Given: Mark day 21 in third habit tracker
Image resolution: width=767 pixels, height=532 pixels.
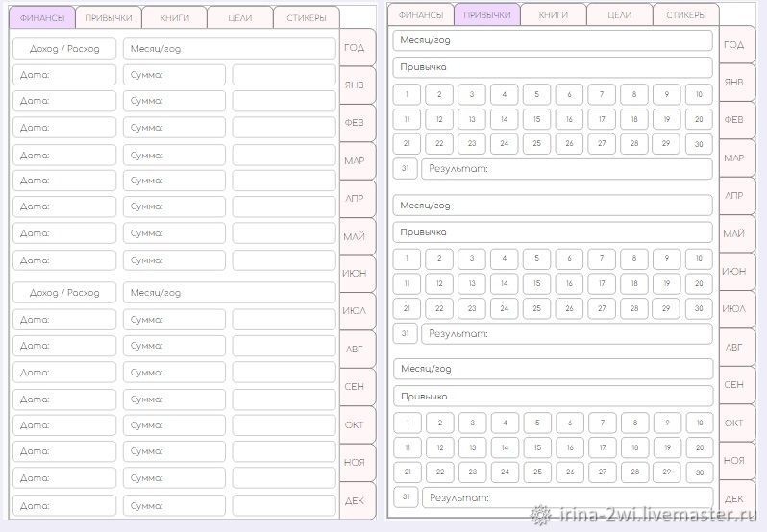Looking at the screenshot, I should [x=408, y=472].
